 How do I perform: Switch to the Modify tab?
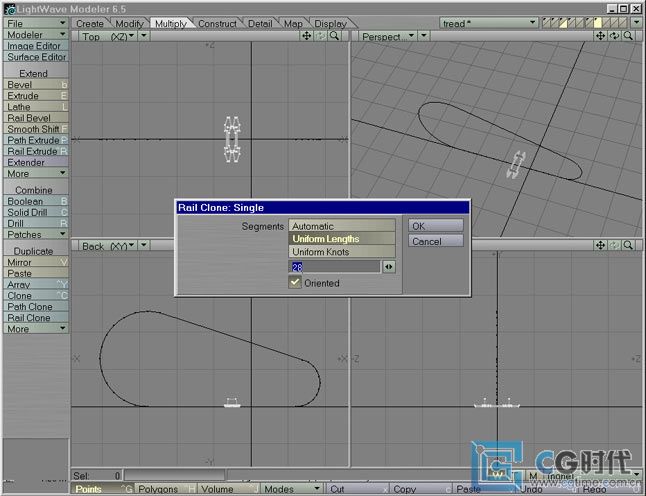[x=129, y=24]
